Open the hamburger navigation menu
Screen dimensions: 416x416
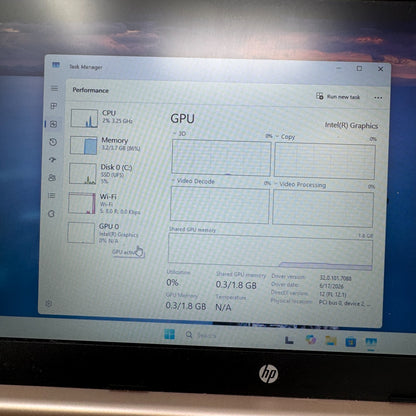coord(54,88)
